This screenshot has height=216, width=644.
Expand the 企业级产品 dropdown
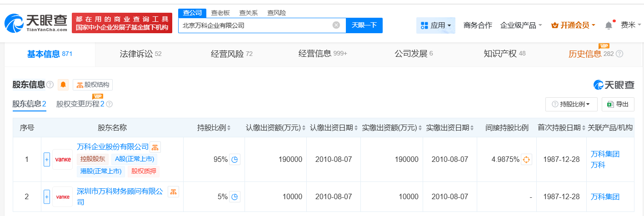[x=521, y=25]
